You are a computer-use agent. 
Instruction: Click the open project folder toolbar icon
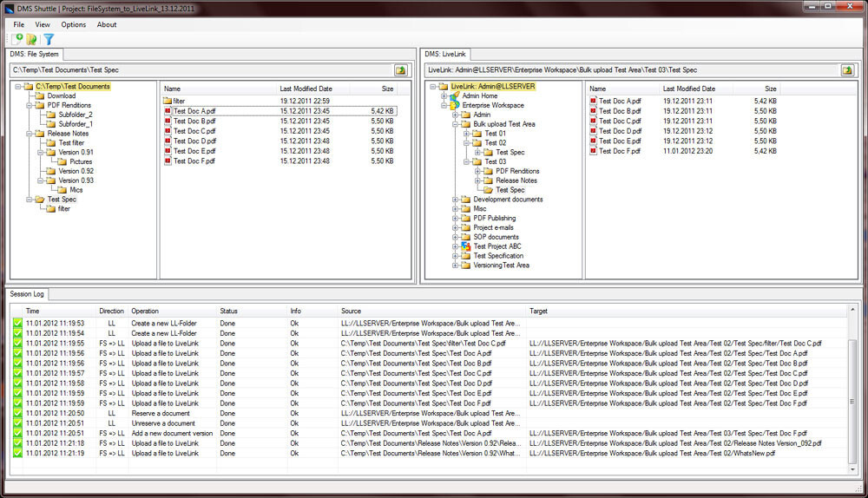[31, 39]
